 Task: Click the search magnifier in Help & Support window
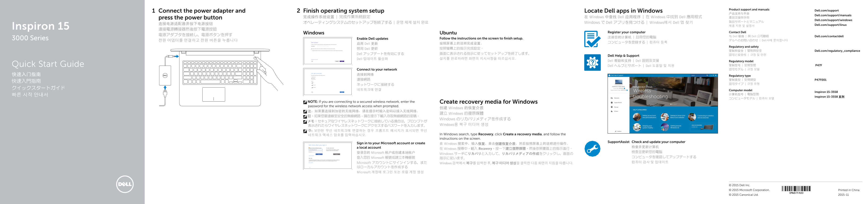point(707,76)
